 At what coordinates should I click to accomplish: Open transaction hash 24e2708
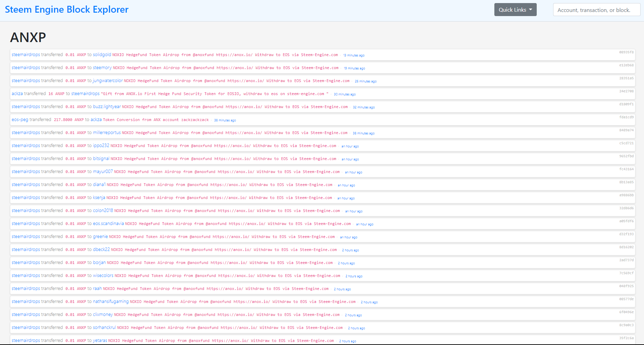626,91
